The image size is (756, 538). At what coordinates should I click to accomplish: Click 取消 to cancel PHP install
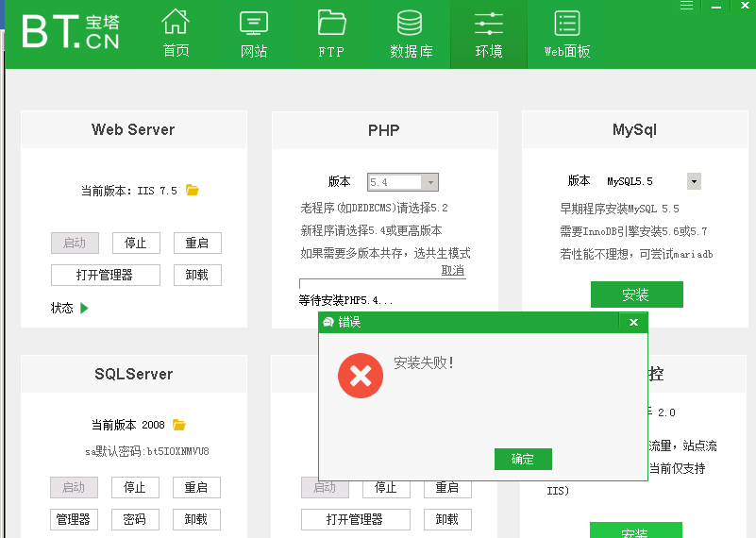pyautogui.click(x=453, y=271)
